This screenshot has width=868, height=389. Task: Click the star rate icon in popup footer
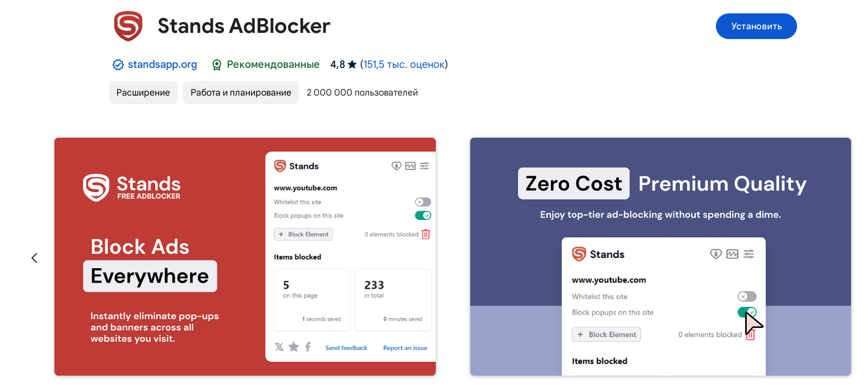(293, 347)
